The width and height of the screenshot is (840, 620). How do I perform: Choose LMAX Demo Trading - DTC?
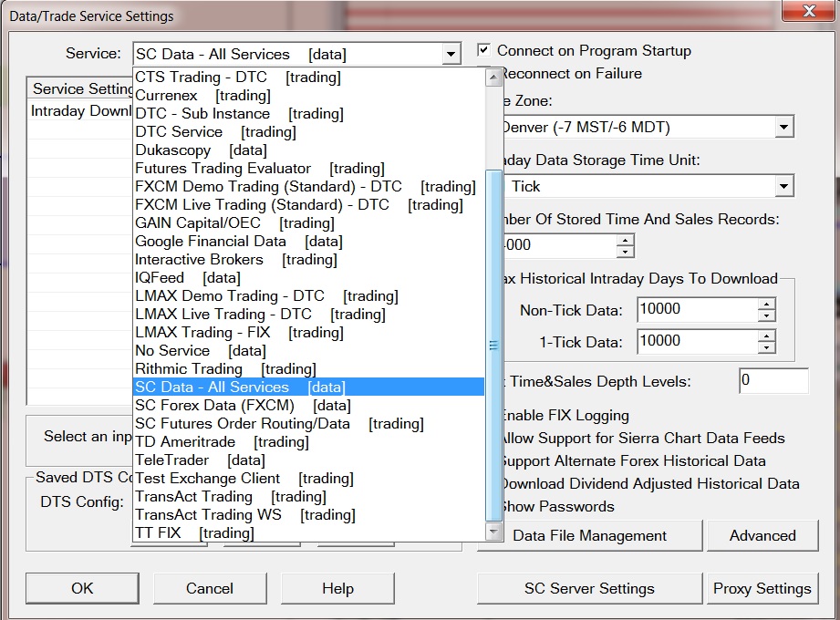tap(308, 295)
